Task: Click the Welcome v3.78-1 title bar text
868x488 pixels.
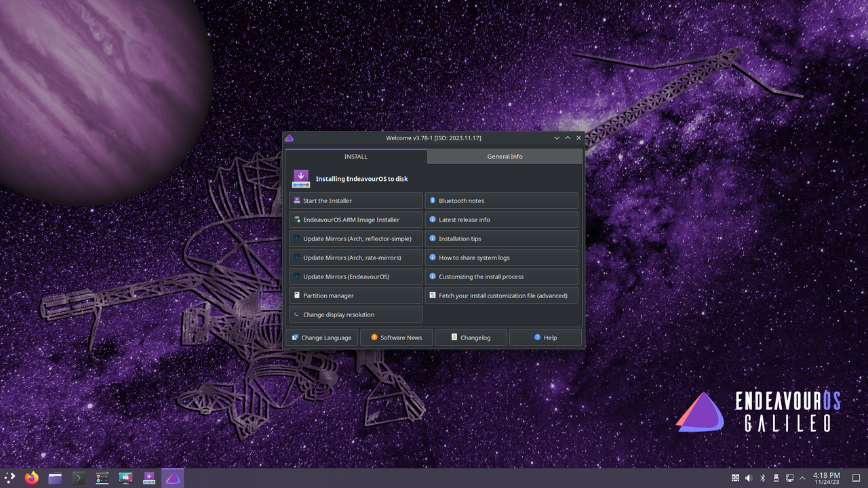Action: point(434,138)
